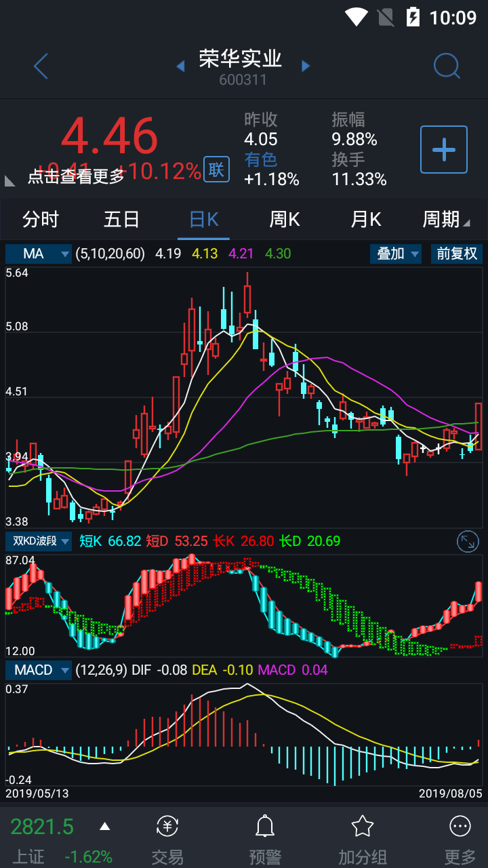Tap the 振幅 value 9.88%
Image resolution: width=488 pixels, height=868 pixels.
[x=354, y=140]
